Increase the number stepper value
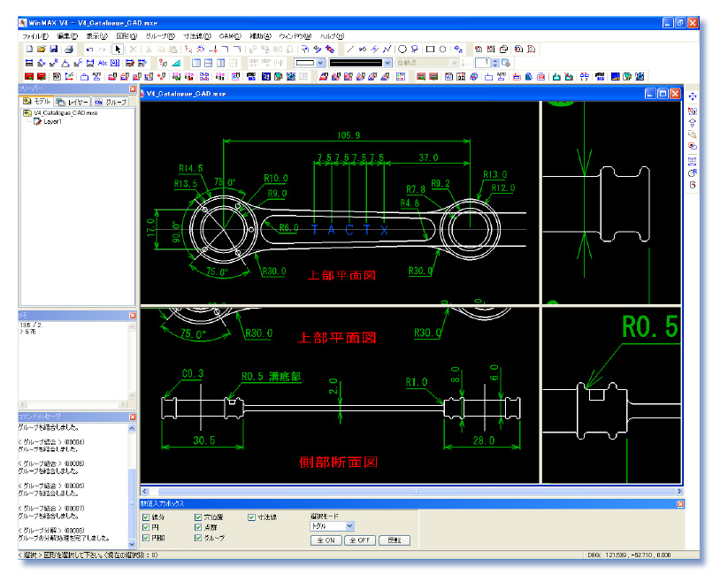Screen dimensions: 728x574 495,60
